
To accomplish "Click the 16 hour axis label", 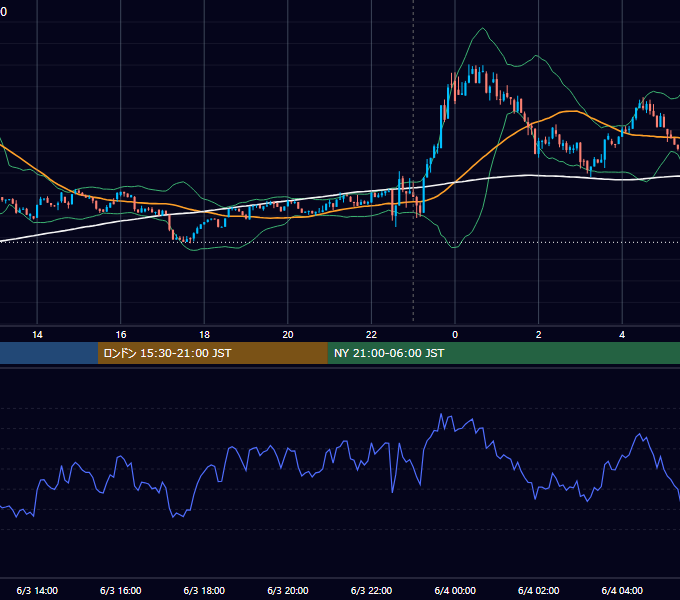I will [121, 335].
